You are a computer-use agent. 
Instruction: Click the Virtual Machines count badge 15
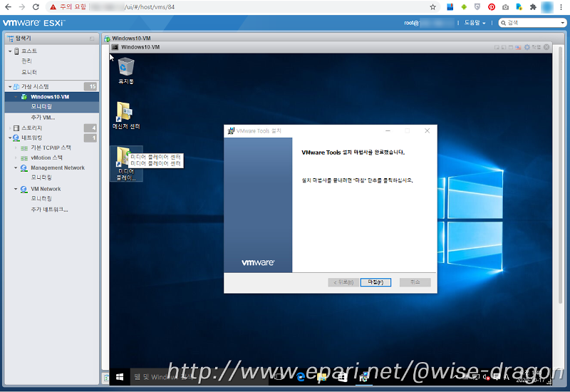coord(90,86)
